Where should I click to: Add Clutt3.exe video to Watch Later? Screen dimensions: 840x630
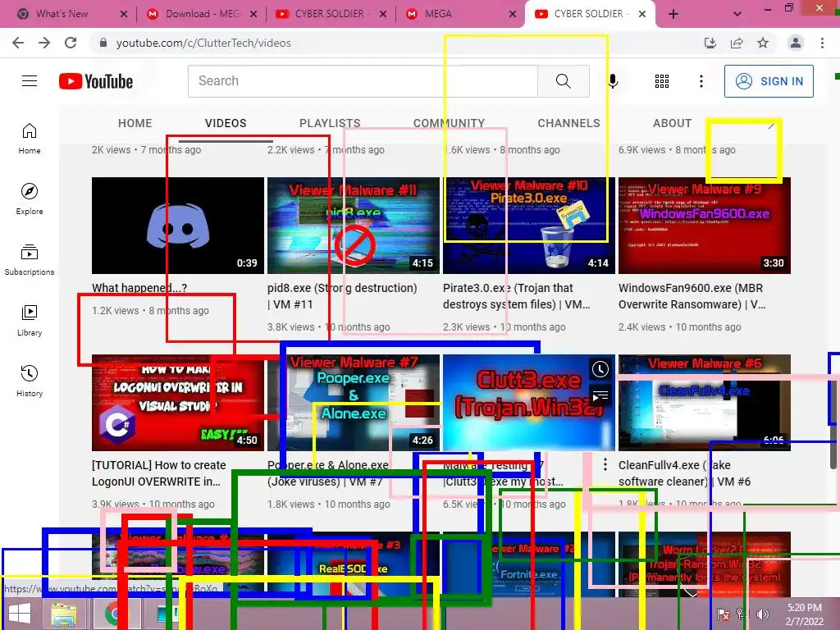pos(600,368)
